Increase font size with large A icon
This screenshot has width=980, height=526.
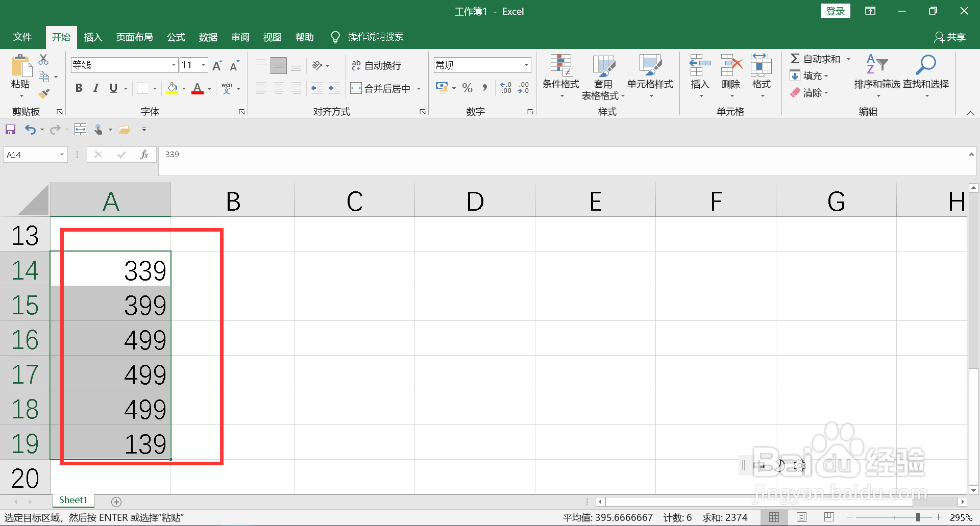[x=217, y=65]
